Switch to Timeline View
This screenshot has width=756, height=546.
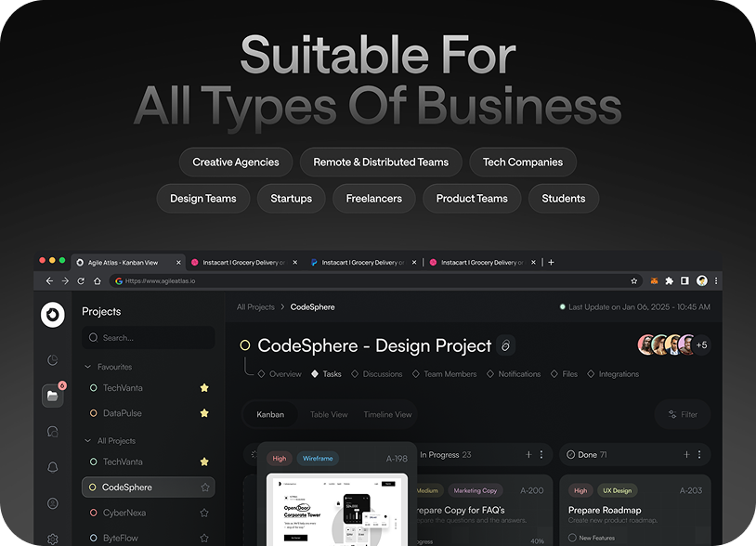pos(387,414)
